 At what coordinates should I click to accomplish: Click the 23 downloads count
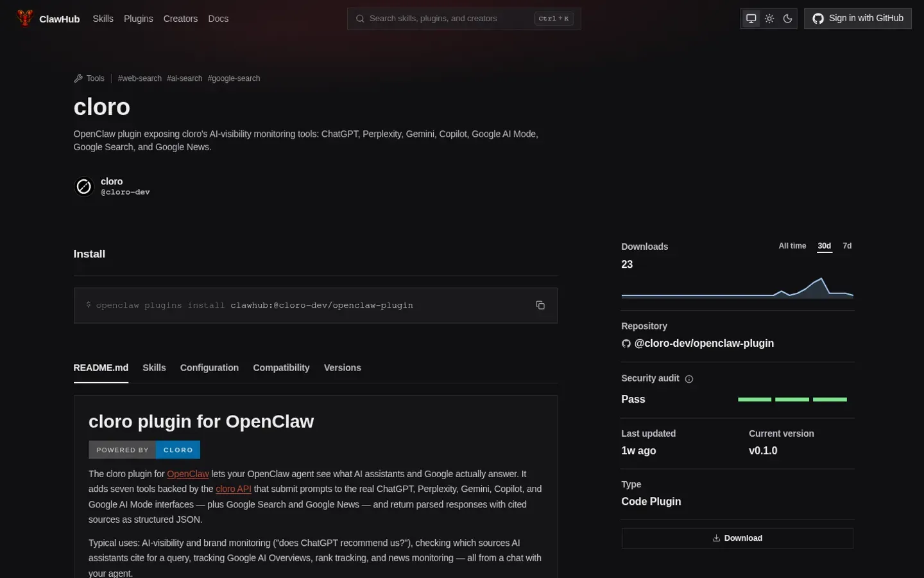point(627,265)
